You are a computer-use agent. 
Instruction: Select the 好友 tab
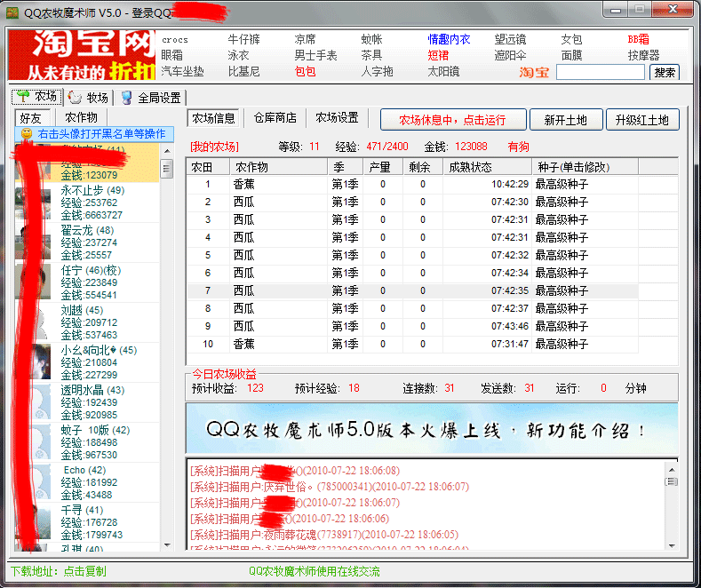[x=32, y=118]
